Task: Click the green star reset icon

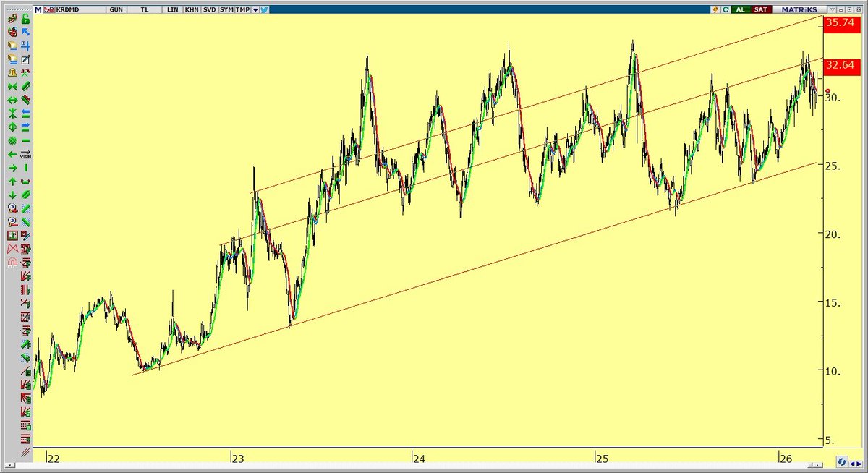Action: pos(12,141)
